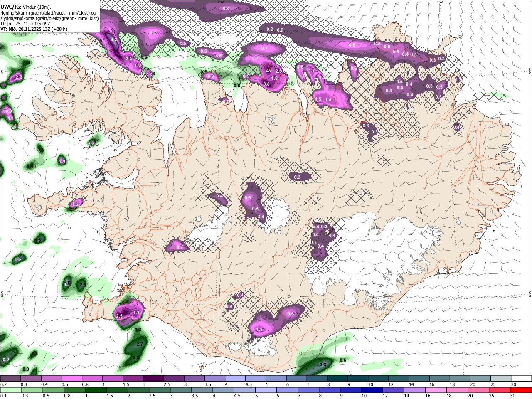This screenshot has height=399, width=532.
Task: Select the '3.0' precipitation value label
Action: tap(266, 84)
